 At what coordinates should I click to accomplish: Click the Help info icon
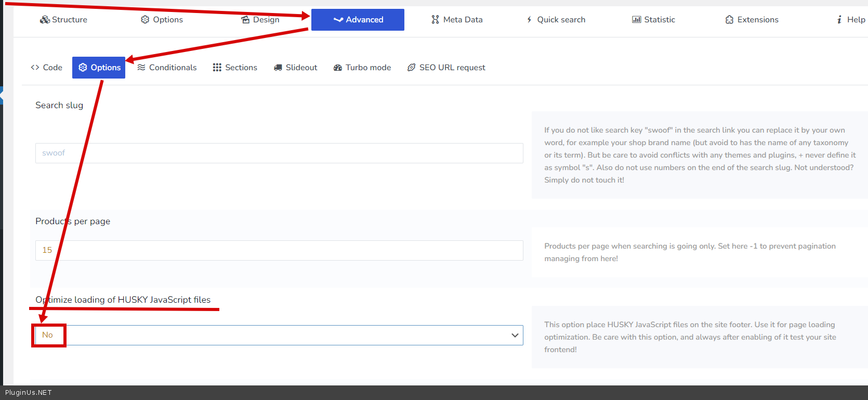(x=839, y=20)
